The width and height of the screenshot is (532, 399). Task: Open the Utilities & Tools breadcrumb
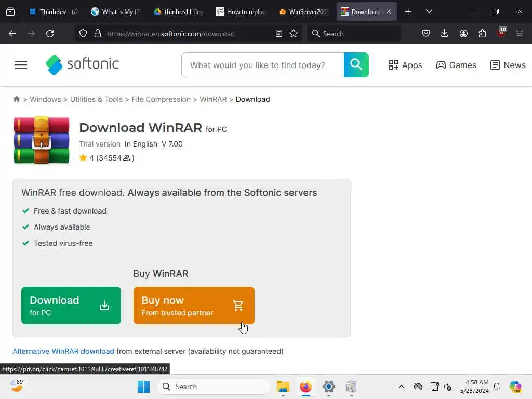pyautogui.click(x=96, y=99)
